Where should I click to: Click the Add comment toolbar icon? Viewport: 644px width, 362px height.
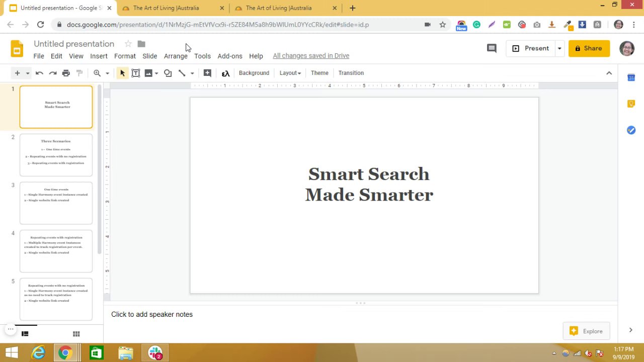tap(207, 73)
